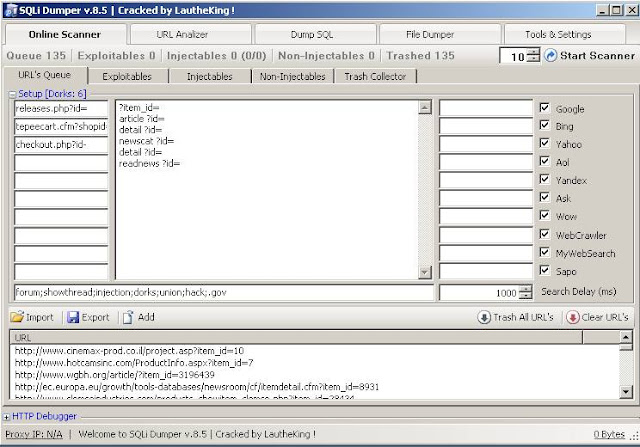This screenshot has width=640, height=447.
Task: Click the URL list scroll-up arrow
Action: click(x=626, y=337)
